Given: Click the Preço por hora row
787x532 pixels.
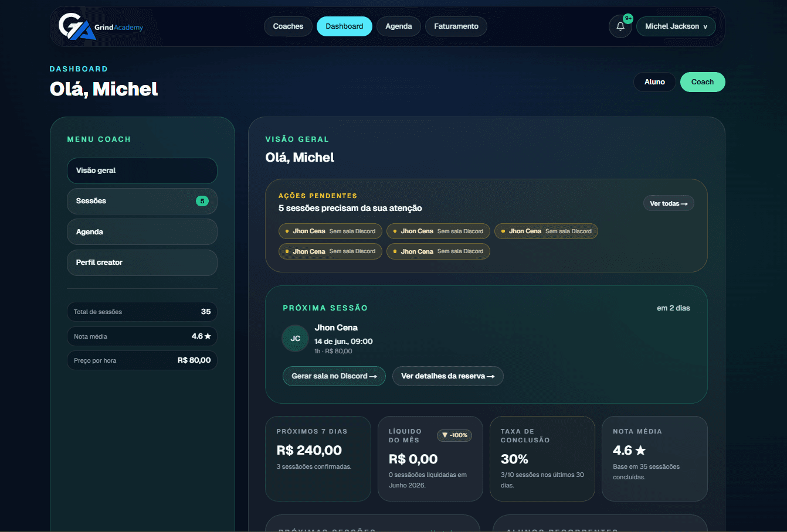Looking at the screenshot, I should (142, 360).
